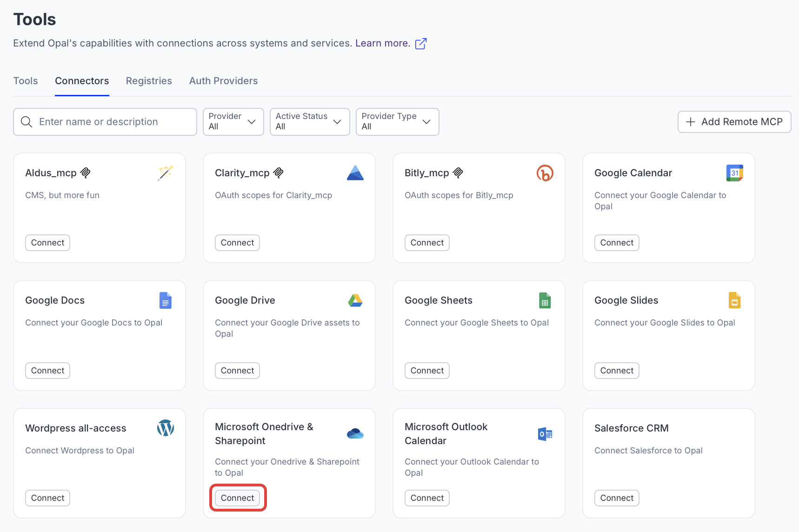Click the Clarity_mcp blue triangle icon
This screenshot has height=532, width=799.
355,173
